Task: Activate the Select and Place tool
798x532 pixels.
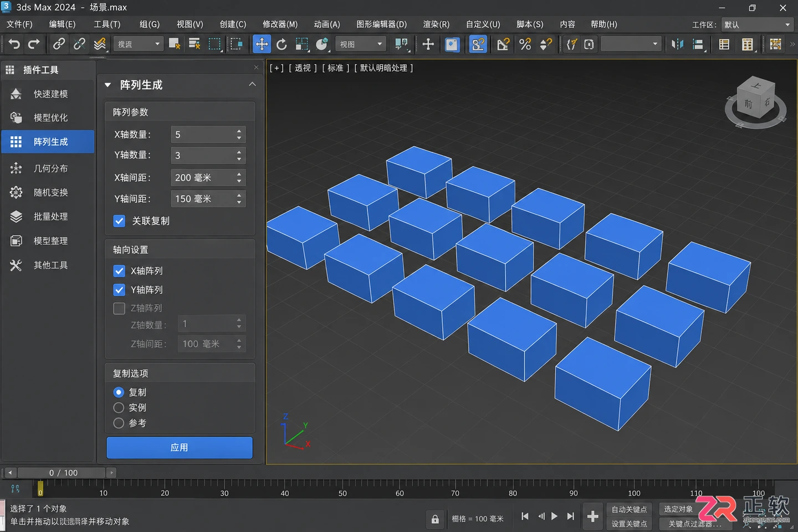Action: [x=322, y=44]
